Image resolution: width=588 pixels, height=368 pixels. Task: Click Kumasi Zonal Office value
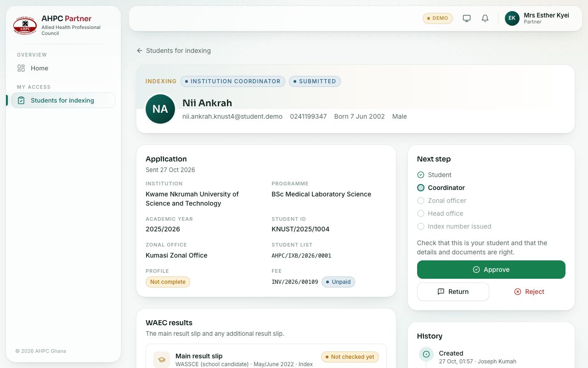point(176,255)
